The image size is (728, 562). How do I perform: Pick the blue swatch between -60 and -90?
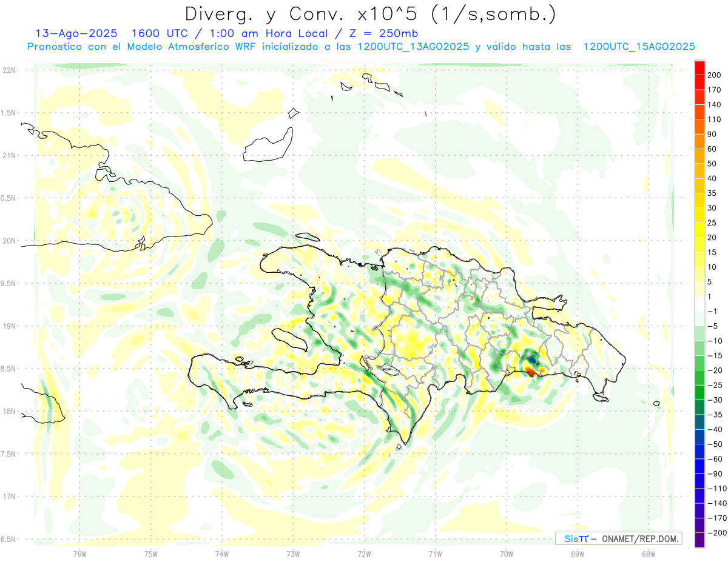click(x=699, y=466)
